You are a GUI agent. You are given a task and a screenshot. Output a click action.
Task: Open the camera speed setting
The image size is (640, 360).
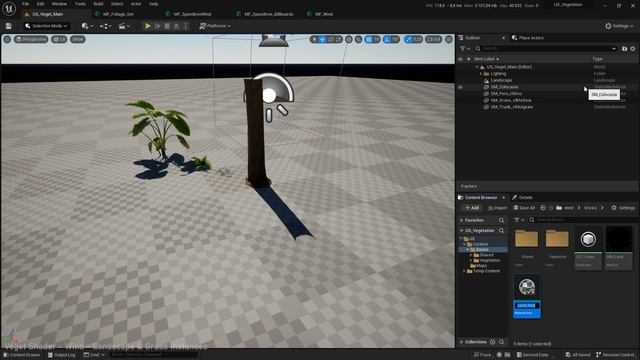click(434, 39)
